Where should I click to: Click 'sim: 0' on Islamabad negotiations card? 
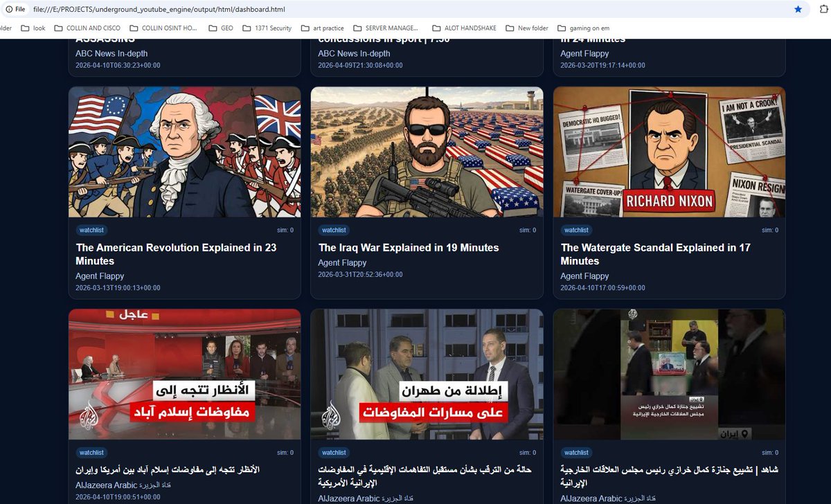pos(285,453)
